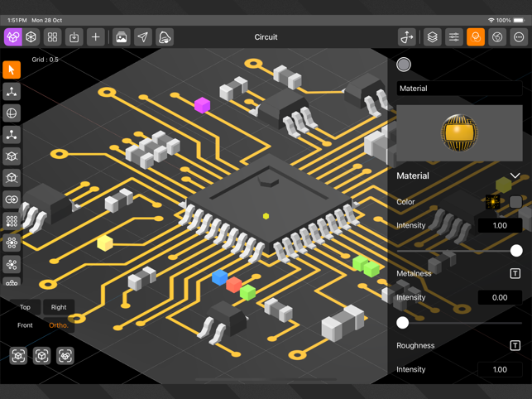Click the gray Color swatch square

(x=515, y=202)
